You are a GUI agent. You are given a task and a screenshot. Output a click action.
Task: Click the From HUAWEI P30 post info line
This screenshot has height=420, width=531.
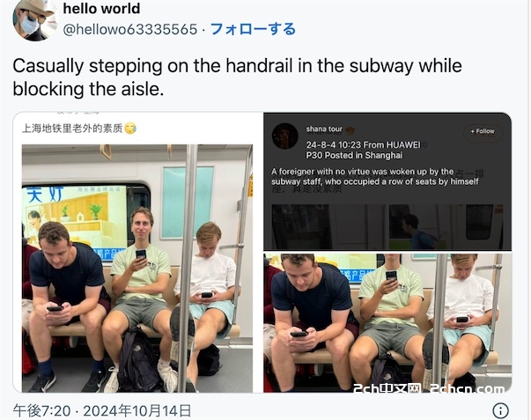[363, 150]
